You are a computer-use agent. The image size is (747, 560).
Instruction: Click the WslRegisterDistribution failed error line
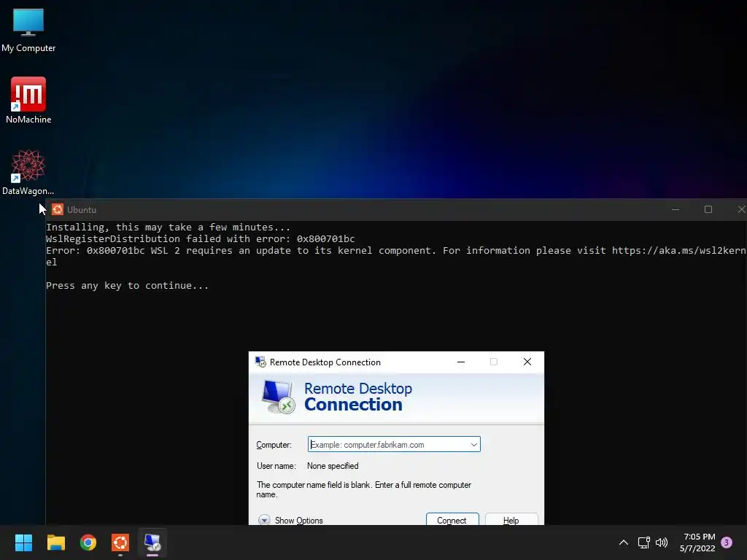tap(200, 239)
